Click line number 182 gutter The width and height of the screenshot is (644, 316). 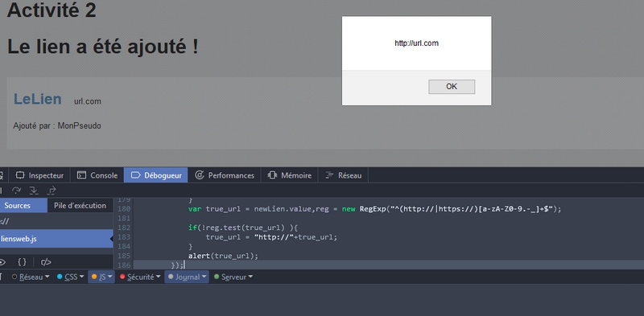(123, 228)
